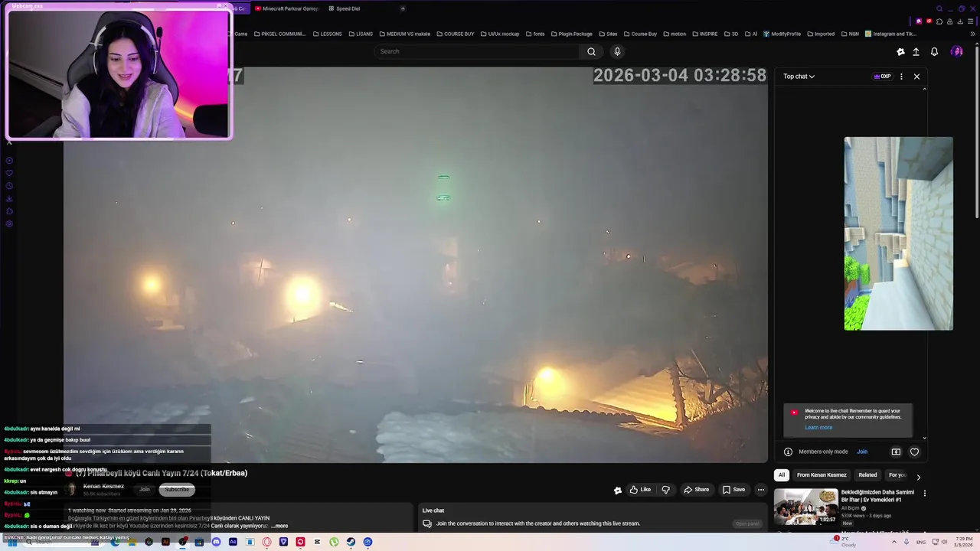The height and width of the screenshot is (551, 980).
Task: Close the live chat panel
Action: coord(916,77)
